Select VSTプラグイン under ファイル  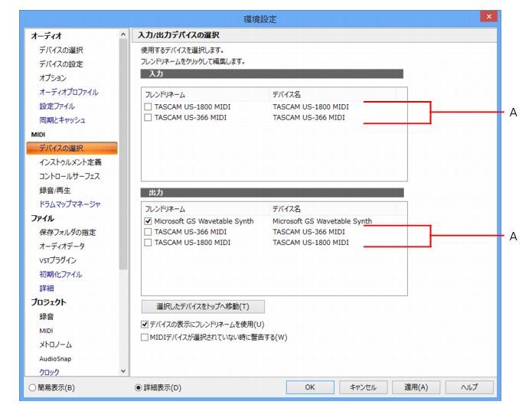pyautogui.click(x=57, y=260)
